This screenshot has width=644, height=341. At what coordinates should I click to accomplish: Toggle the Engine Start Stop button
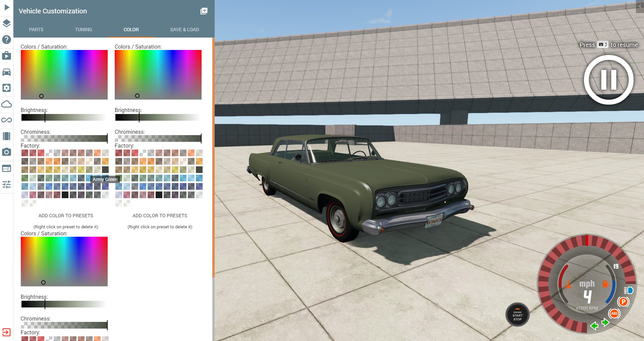pos(518,315)
